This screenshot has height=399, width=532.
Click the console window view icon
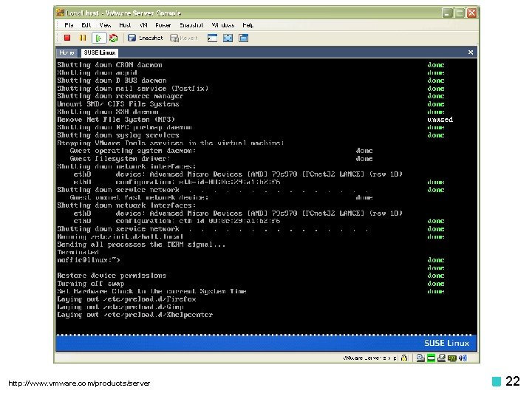[244, 38]
